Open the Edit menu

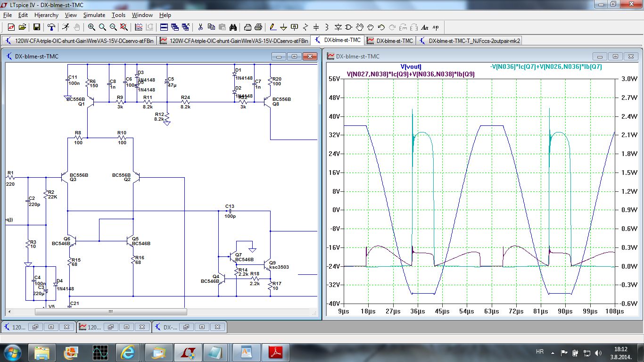click(x=23, y=15)
